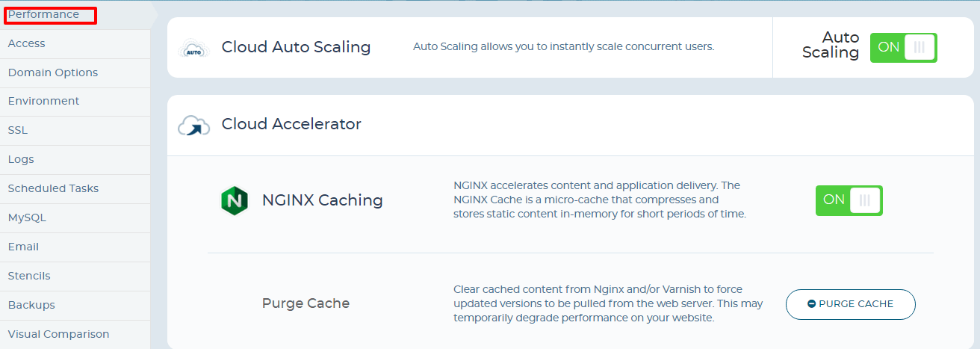This screenshot has width=980, height=349.
Task: Turn off the Auto Scaling toggle
Action: (903, 47)
